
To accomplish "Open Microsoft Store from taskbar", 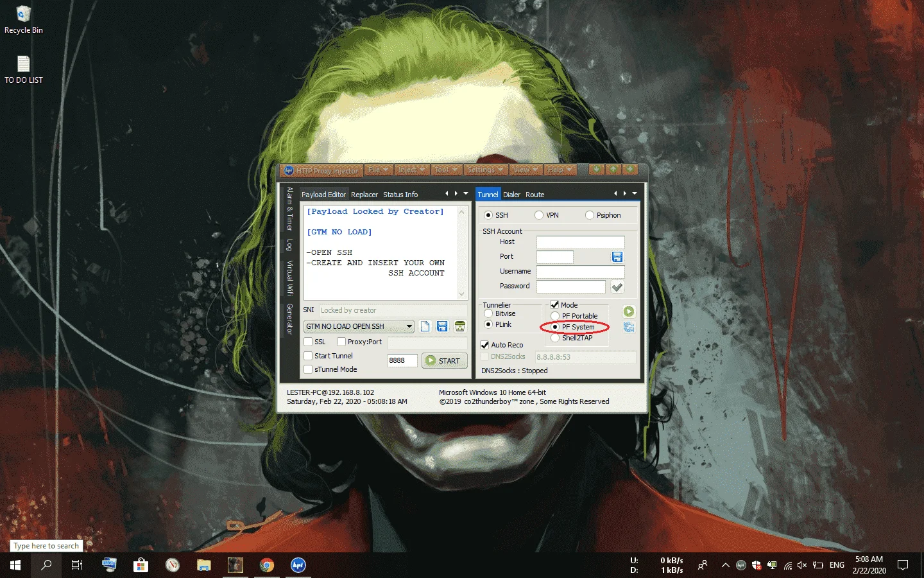I will click(x=141, y=565).
